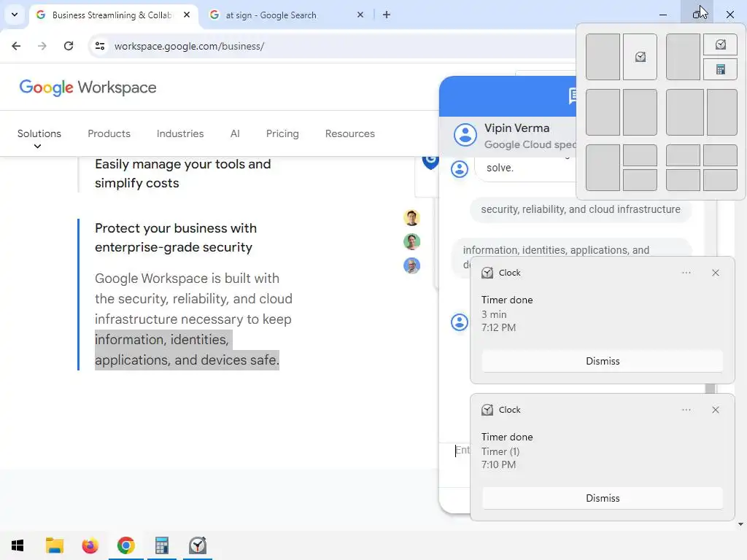Dismiss the 3 min timer notification
The height and width of the screenshot is (560, 747).
click(x=603, y=361)
